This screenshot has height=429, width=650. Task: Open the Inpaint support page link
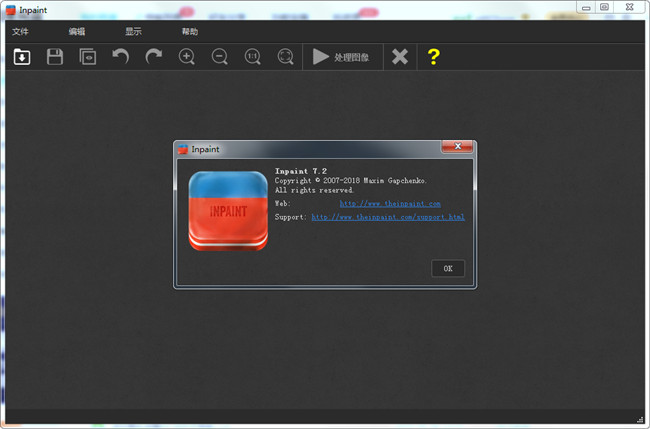coord(387,217)
